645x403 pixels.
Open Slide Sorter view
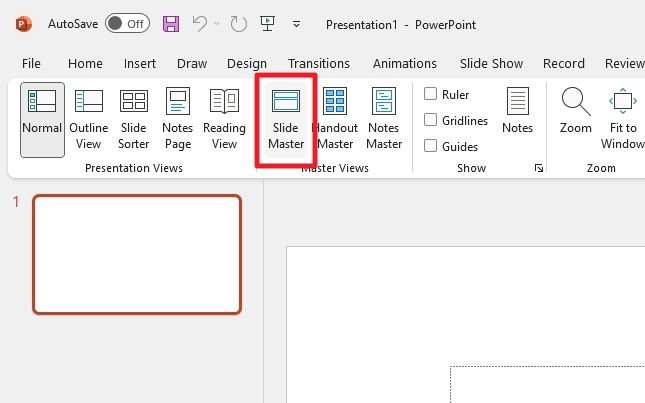pos(133,119)
